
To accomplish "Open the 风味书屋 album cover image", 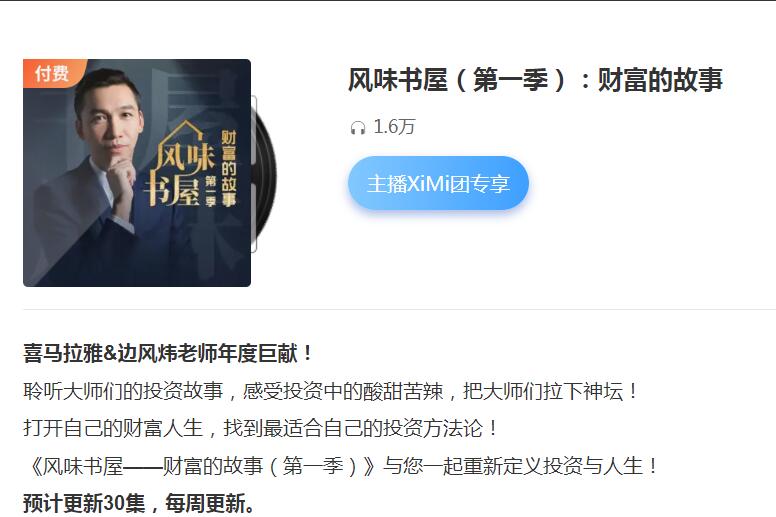I will (x=137, y=173).
